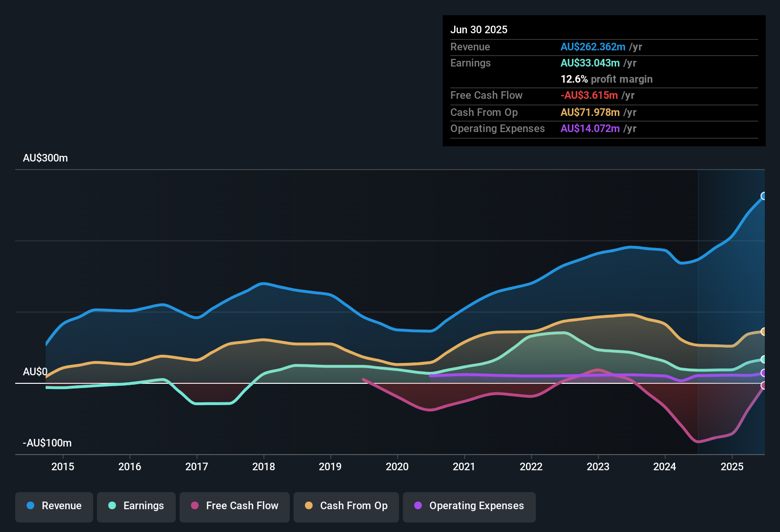The height and width of the screenshot is (532, 780).
Task: Click the 12.6% profit margin indicator
Action: (x=606, y=79)
